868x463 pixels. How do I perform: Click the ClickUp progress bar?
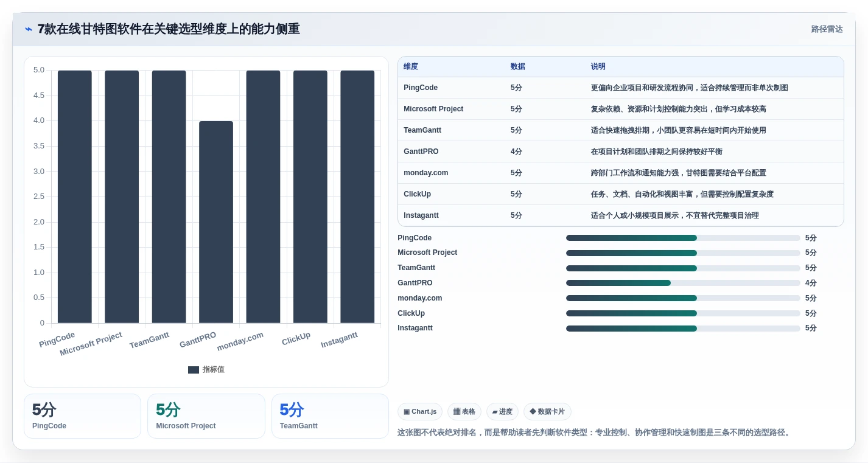click(683, 313)
